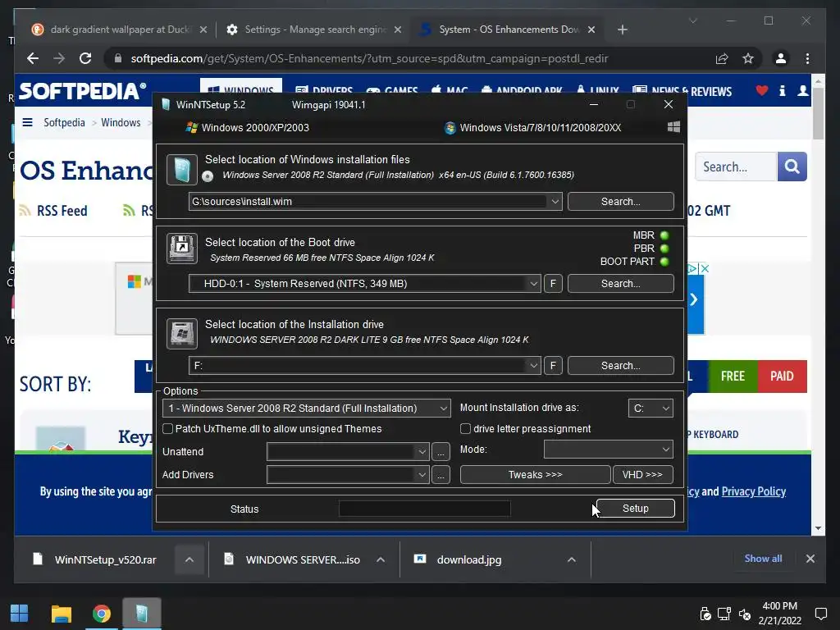Expand the G:\sources\install.wim path dropdown
The height and width of the screenshot is (630, 840).
555,202
